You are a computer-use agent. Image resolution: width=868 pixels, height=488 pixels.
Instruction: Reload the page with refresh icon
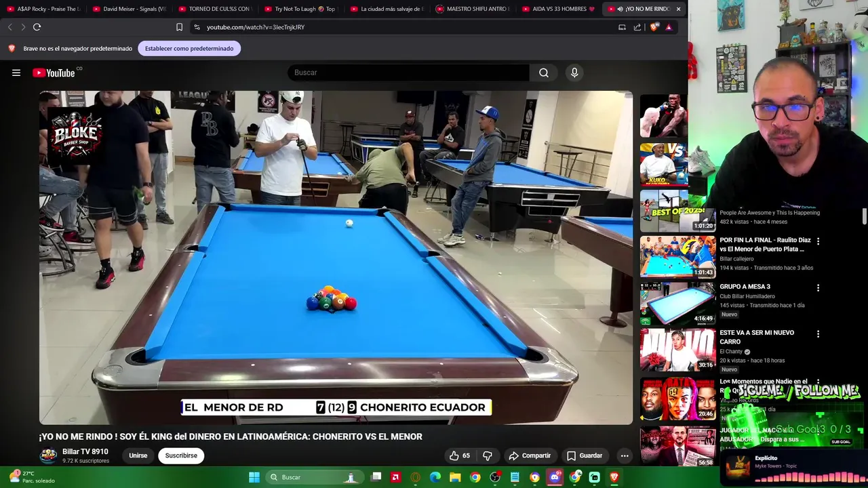37,27
